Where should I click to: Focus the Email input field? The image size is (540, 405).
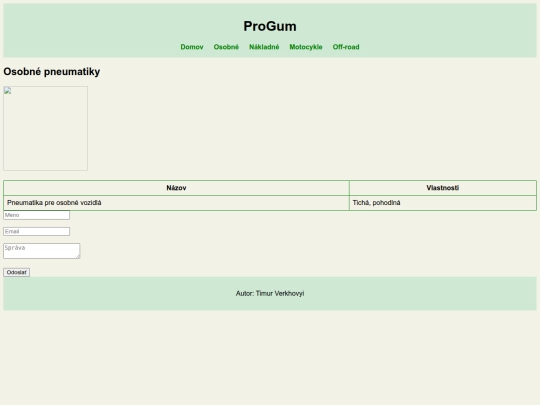click(37, 231)
